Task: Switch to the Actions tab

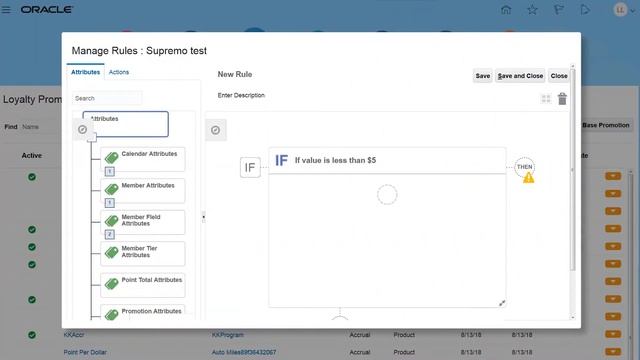Action: pyautogui.click(x=119, y=72)
